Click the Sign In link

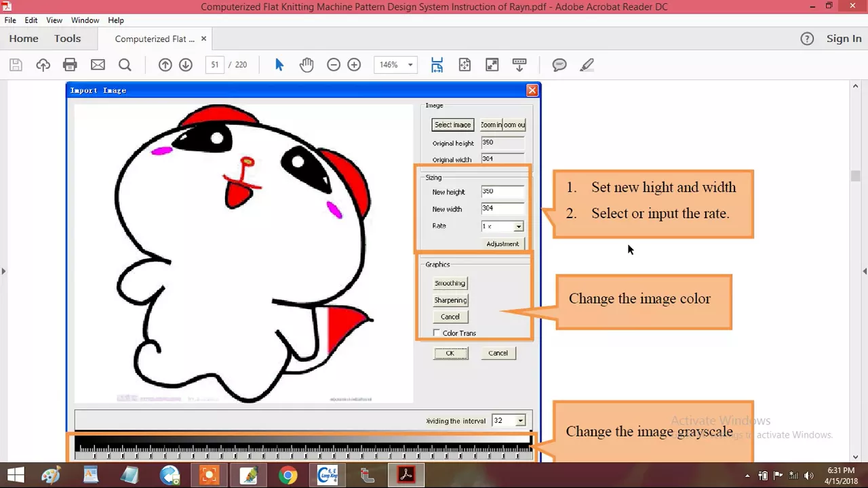(844, 39)
